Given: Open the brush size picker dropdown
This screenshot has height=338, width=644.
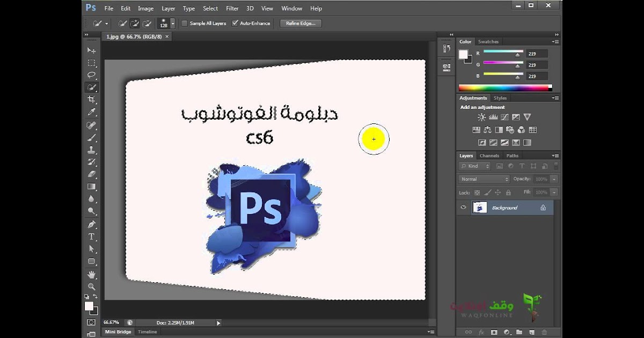Looking at the screenshot, I should (x=172, y=24).
